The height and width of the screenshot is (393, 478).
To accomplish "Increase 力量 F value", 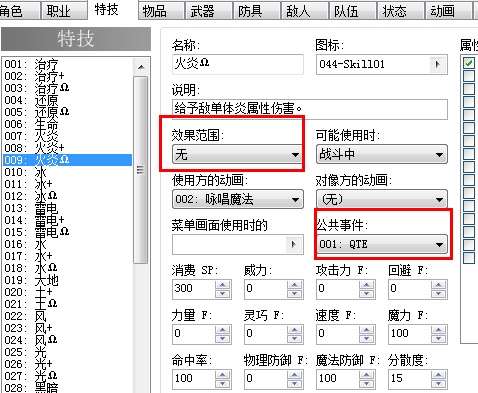I will [222, 330].
